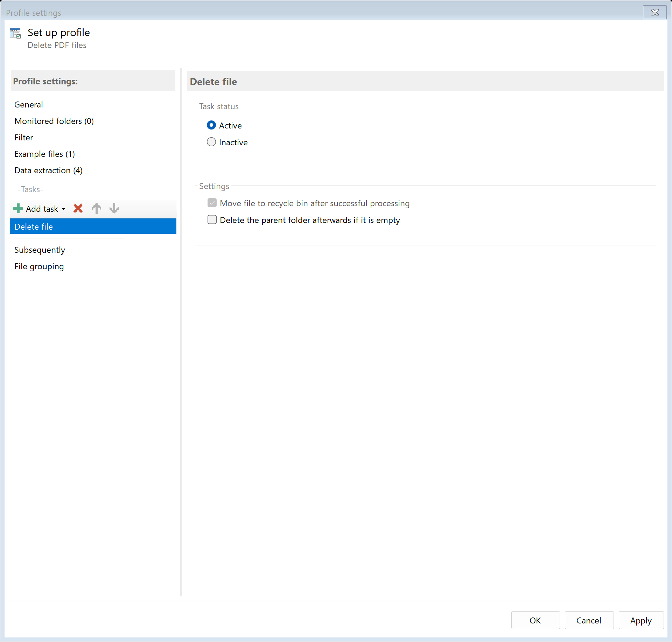Open the Add task dropdown arrow
This screenshot has height=642, width=672.
64,209
